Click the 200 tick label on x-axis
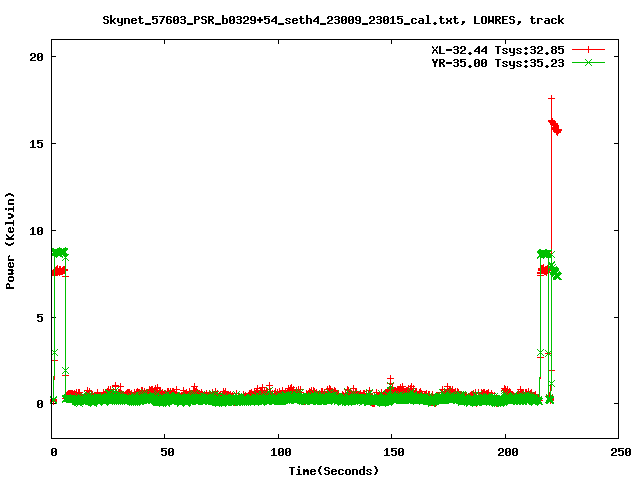Viewport: 640px width, 480px height. (x=505, y=452)
